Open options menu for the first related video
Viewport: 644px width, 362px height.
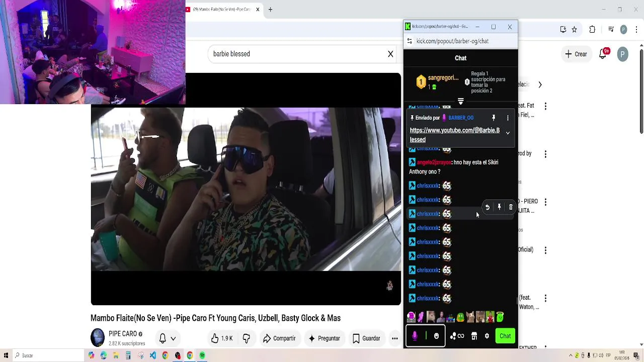(x=545, y=106)
